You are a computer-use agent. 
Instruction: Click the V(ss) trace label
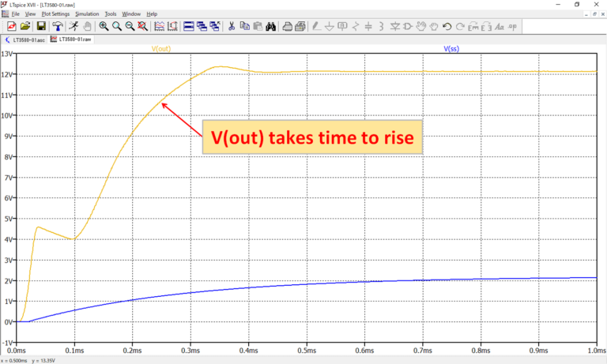click(x=451, y=49)
